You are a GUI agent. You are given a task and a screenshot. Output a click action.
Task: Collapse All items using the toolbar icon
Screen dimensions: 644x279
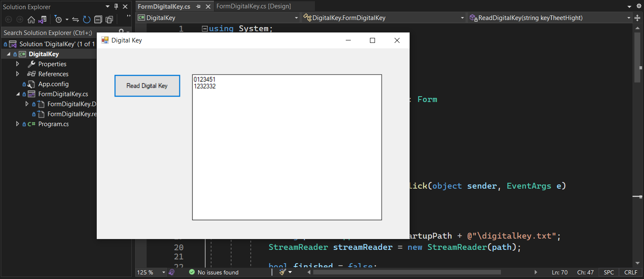point(98,19)
